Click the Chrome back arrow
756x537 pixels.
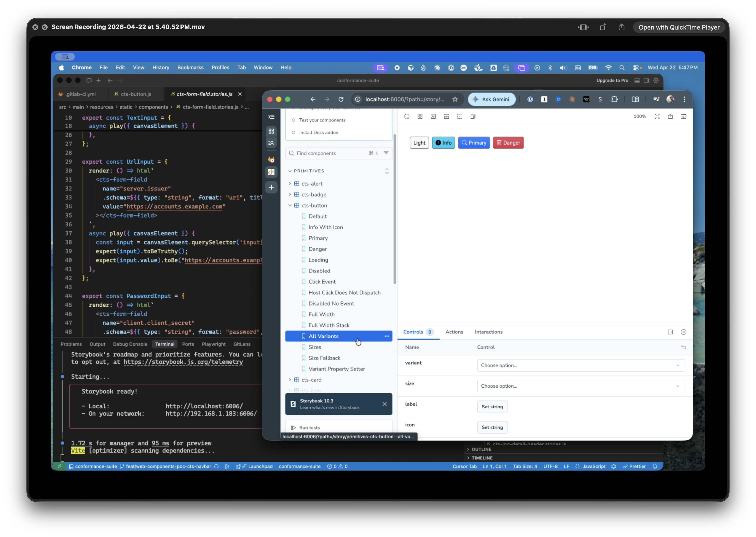click(313, 99)
